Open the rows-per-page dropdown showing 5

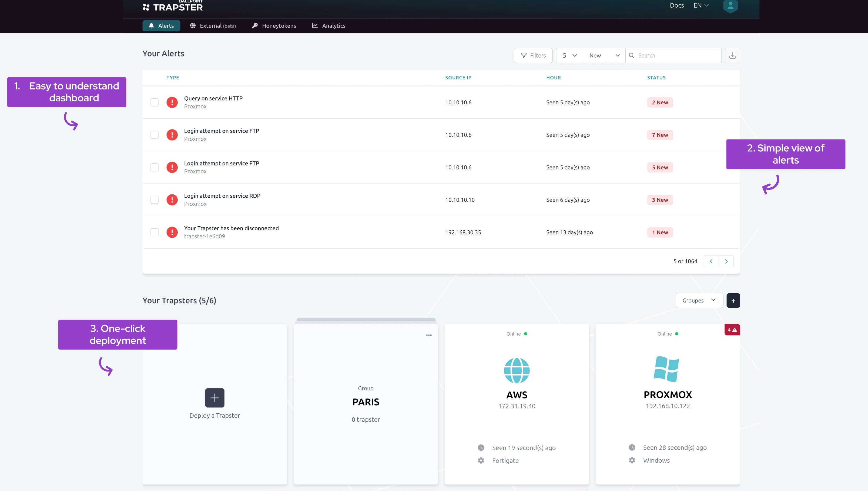(x=569, y=56)
